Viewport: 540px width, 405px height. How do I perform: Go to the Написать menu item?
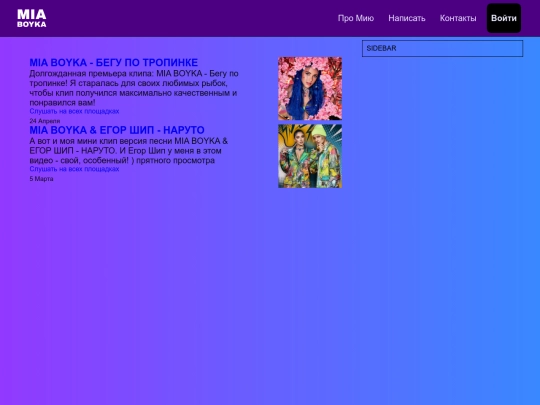pos(407,18)
